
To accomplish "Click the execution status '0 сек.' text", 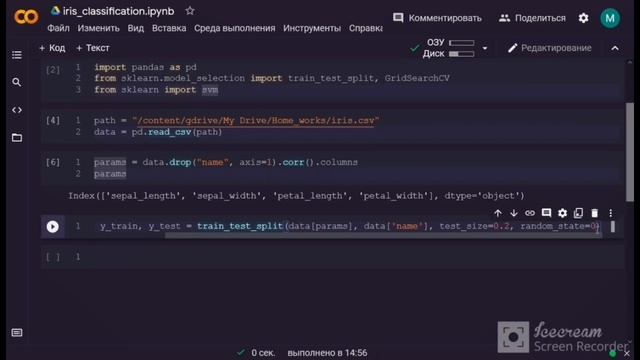I will click(263, 353).
